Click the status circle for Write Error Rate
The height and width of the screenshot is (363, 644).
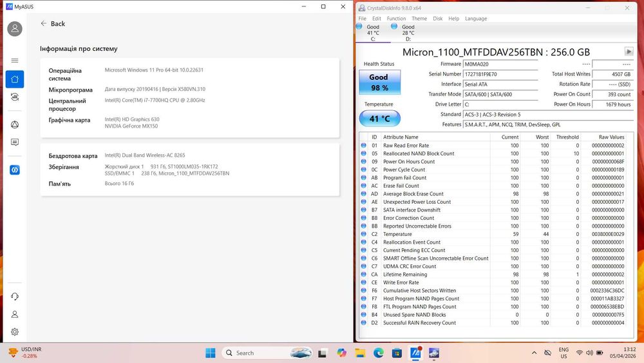363,282
